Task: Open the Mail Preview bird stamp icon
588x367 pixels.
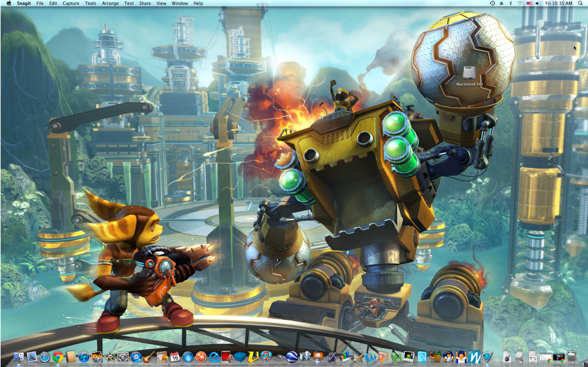Action: [x=32, y=357]
